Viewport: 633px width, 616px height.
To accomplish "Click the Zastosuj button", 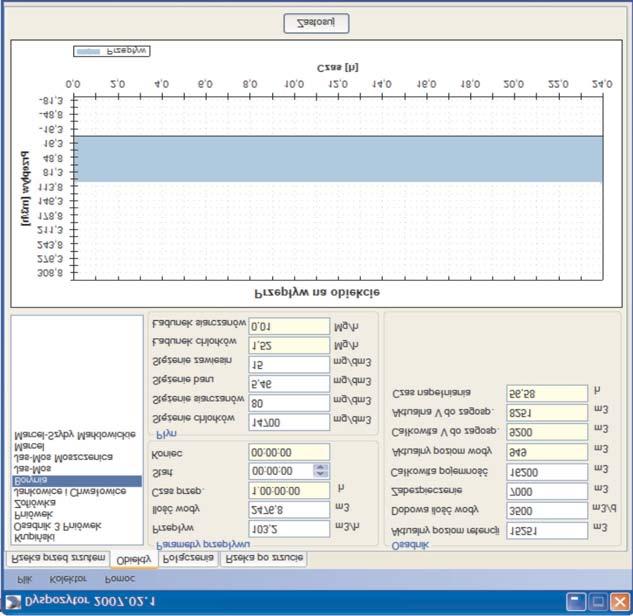I will (316, 23).
